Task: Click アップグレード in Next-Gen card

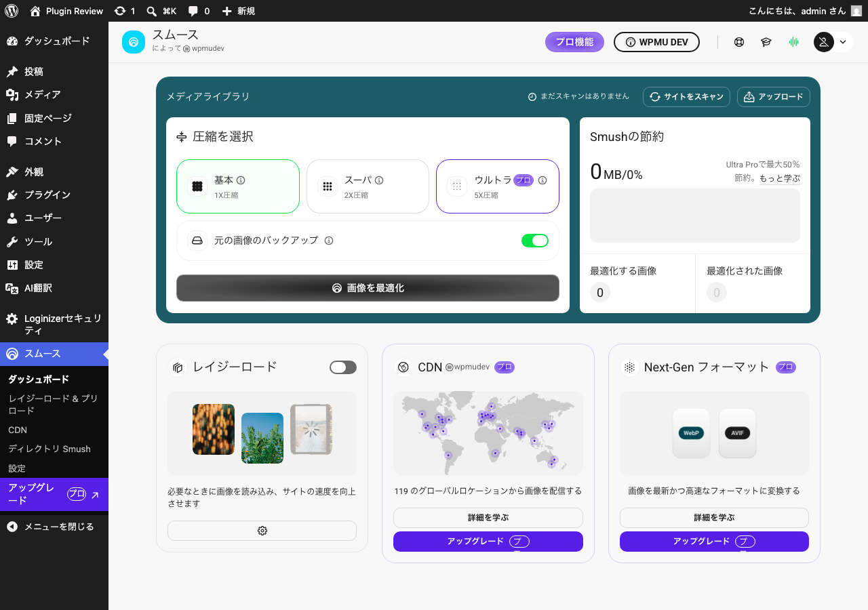Action: click(714, 542)
